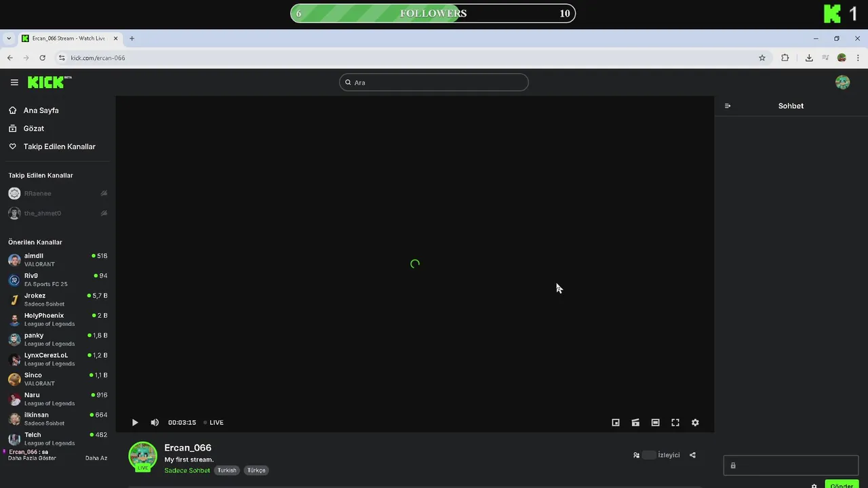Collapse the Sohbet chat panel
This screenshot has height=488, width=868.
point(728,106)
